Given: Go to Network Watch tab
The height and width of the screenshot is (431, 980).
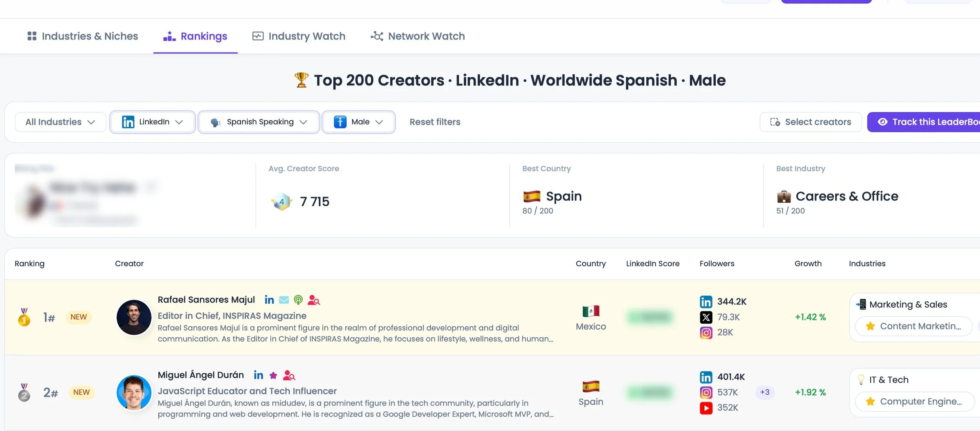Looking at the screenshot, I should click(x=417, y=36).
